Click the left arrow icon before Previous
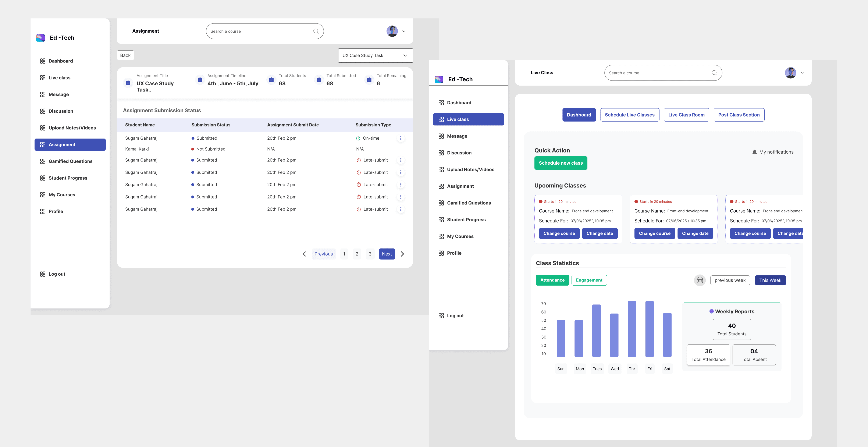 (304, 254)
